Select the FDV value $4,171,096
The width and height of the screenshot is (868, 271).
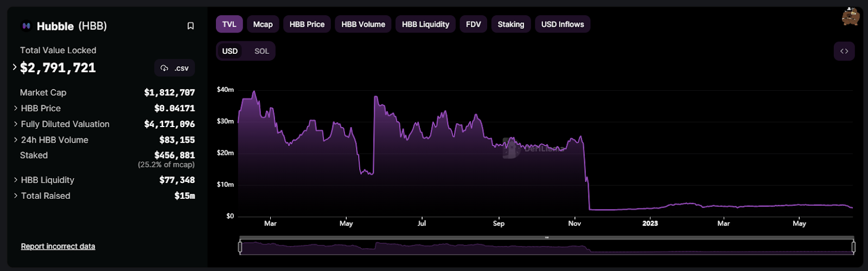click(169, 124)
